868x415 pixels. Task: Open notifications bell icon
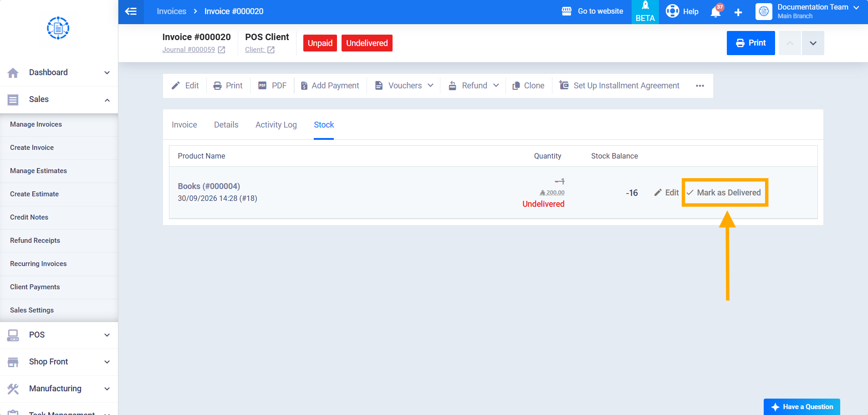(x=715, y=12)
